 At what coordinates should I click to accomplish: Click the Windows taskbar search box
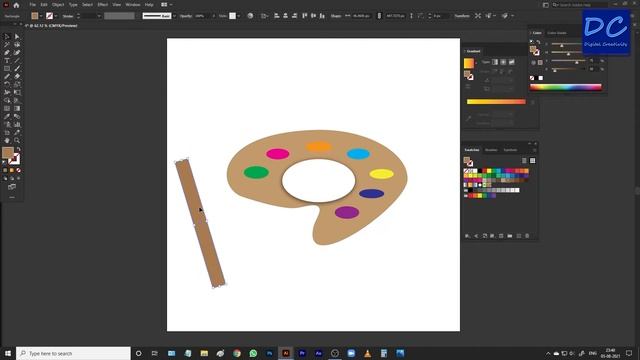click(73, 353)
